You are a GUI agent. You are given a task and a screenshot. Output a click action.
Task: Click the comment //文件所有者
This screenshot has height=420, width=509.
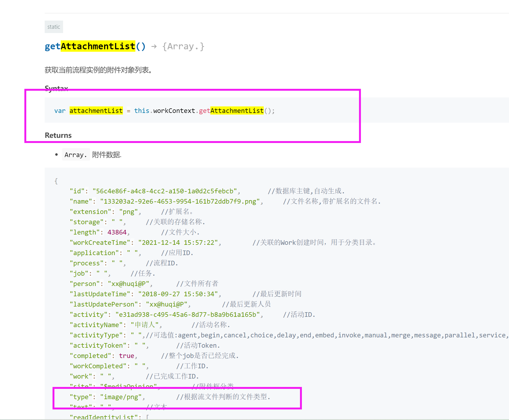[x=197, y=284]
